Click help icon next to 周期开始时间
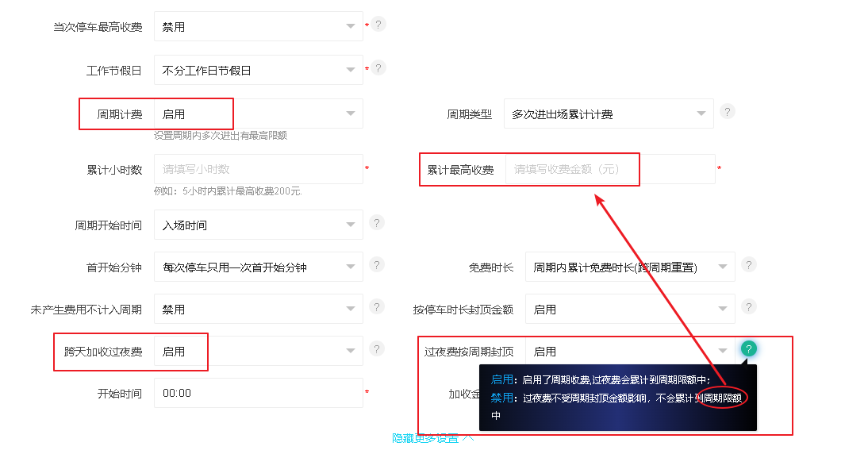Screen dimensions: 868x454 376,223
